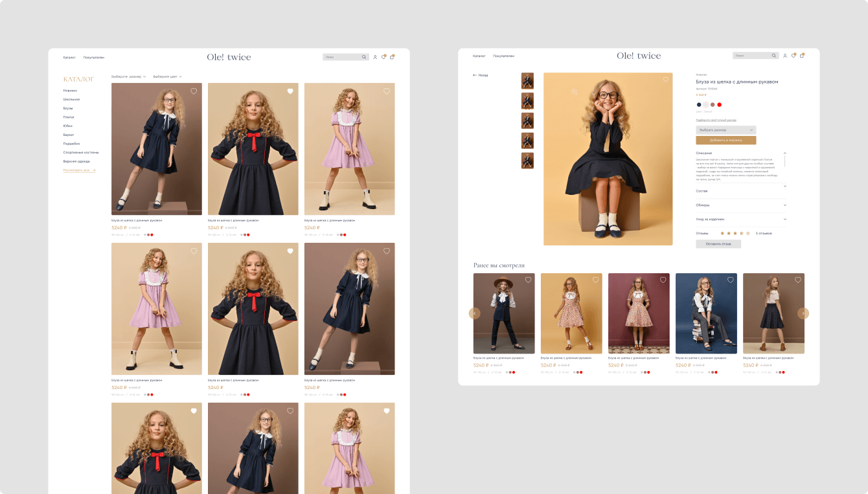Click the Ole! twice logo in the catalog window
Image resolution: width=868 pixels, height=494 pixels.
(x=229, y=57)
